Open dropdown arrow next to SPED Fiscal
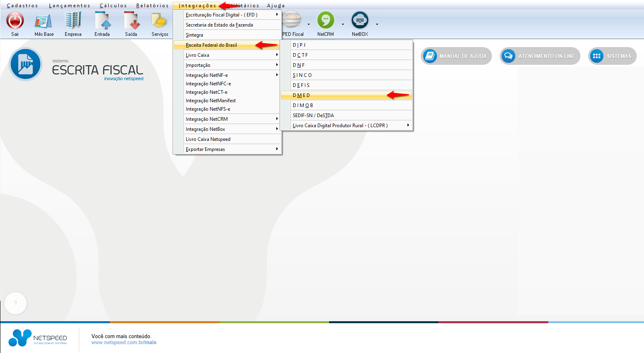 click(x=309, y=25)
